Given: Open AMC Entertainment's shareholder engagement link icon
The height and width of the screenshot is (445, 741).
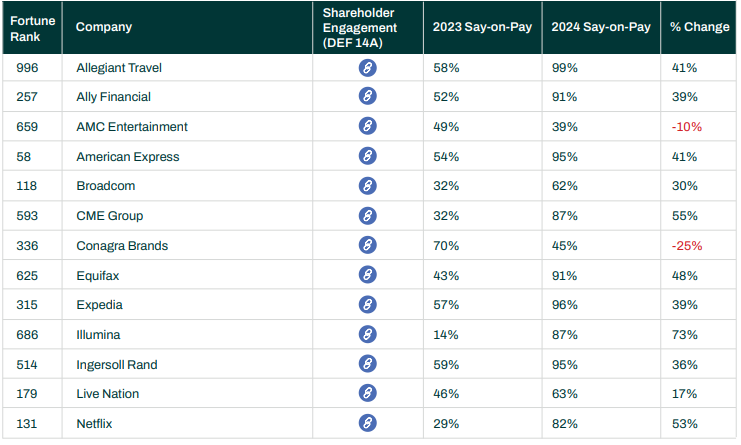Looking at the screenshot, I should (x=367, y=127).
